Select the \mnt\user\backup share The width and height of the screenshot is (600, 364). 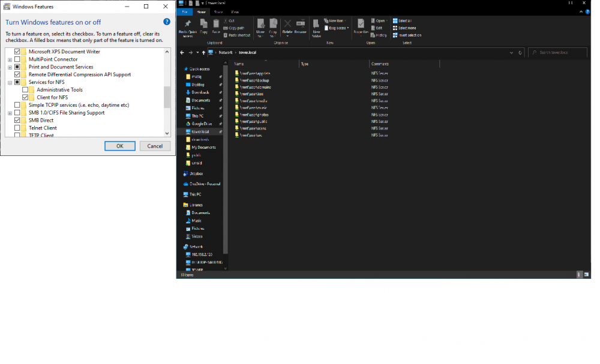252,80
